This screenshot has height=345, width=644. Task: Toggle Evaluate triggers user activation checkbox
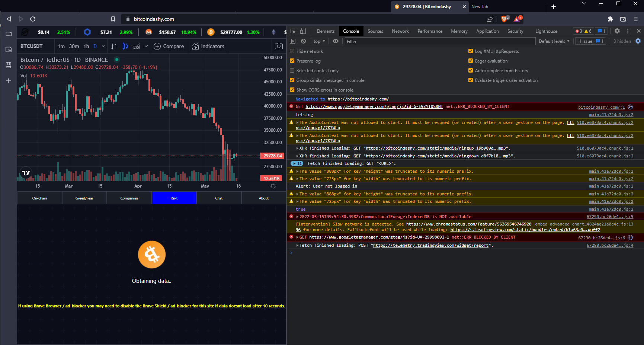pyautogui.click(x=471, y=80)
